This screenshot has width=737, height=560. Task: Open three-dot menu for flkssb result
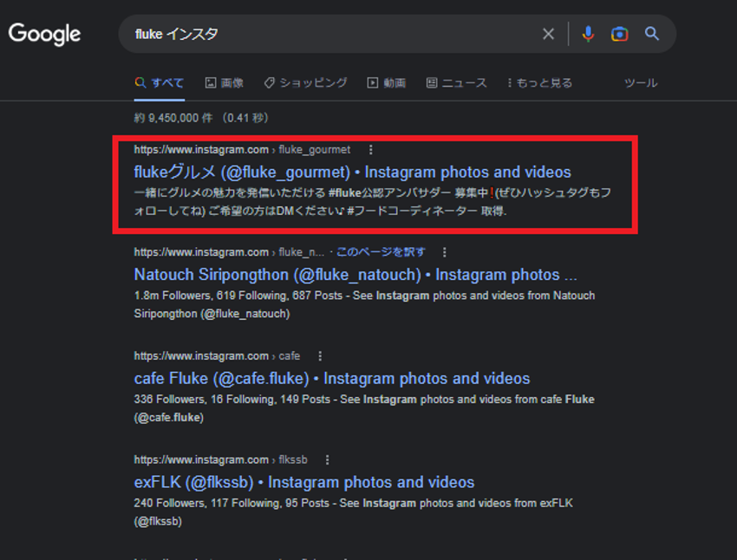tap(327, 460)
